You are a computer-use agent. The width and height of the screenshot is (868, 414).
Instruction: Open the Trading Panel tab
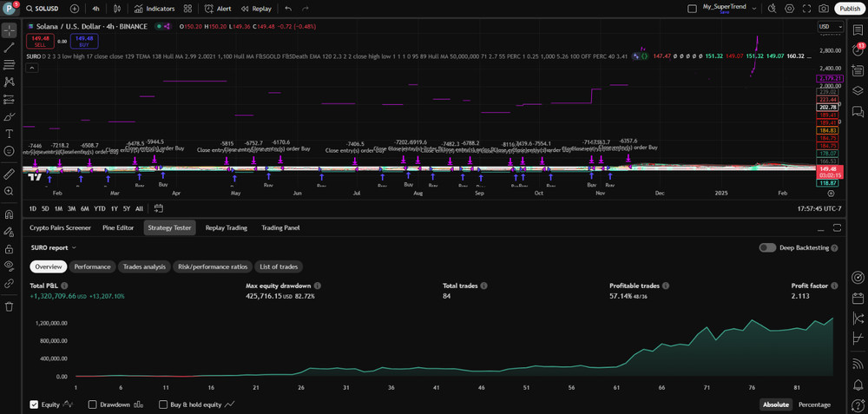pyautogui.click(x=280, y=227)
